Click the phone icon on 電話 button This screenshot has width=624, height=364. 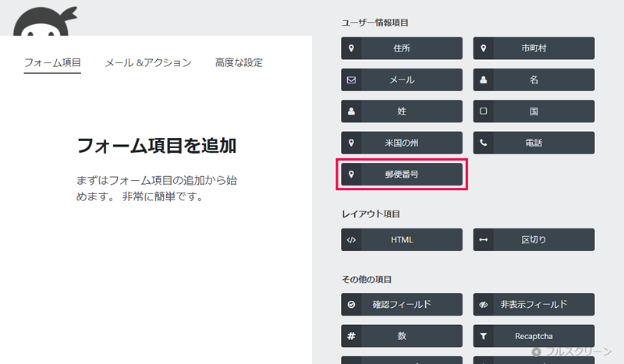click(x=483, y=143)
